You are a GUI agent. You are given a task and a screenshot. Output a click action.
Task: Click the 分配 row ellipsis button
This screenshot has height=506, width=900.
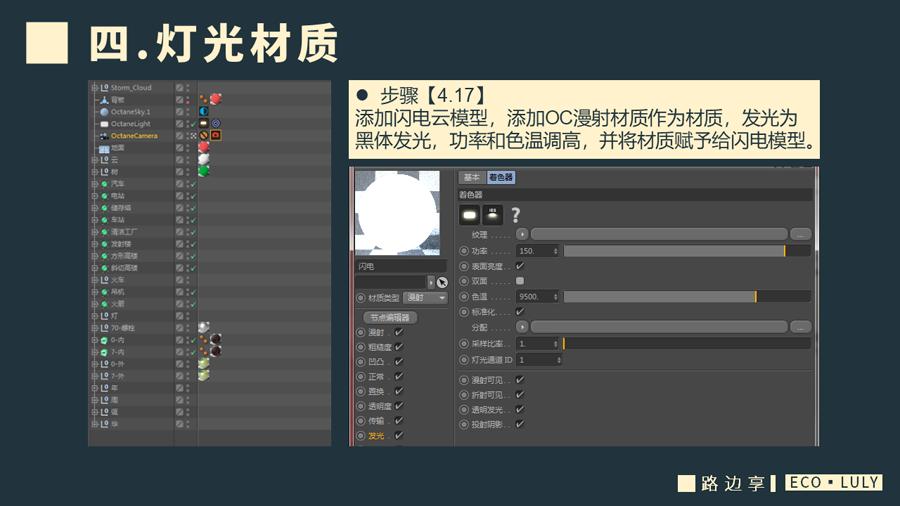point(800,327)
